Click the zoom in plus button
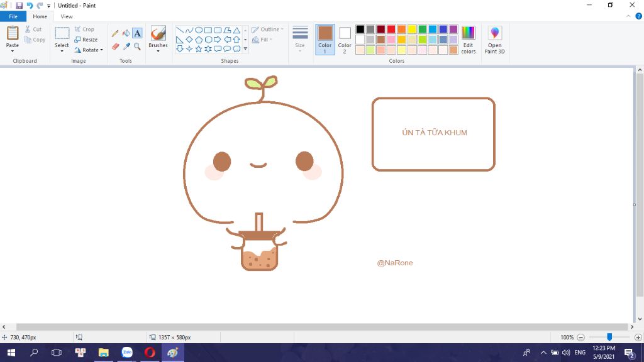This screenshot has height=362, width=644. coord(638,337)
